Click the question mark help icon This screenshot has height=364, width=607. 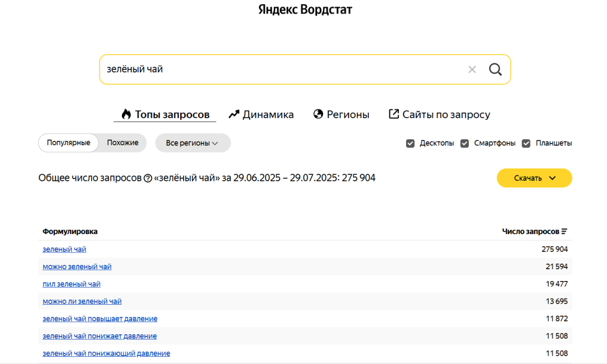click(148, 178)
